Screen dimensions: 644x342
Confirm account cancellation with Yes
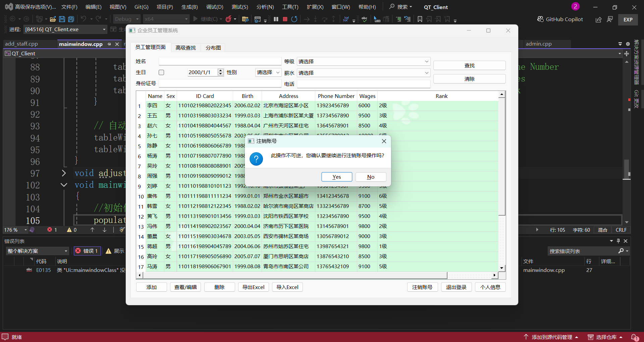pyautogui.click(x=336, y=177)
